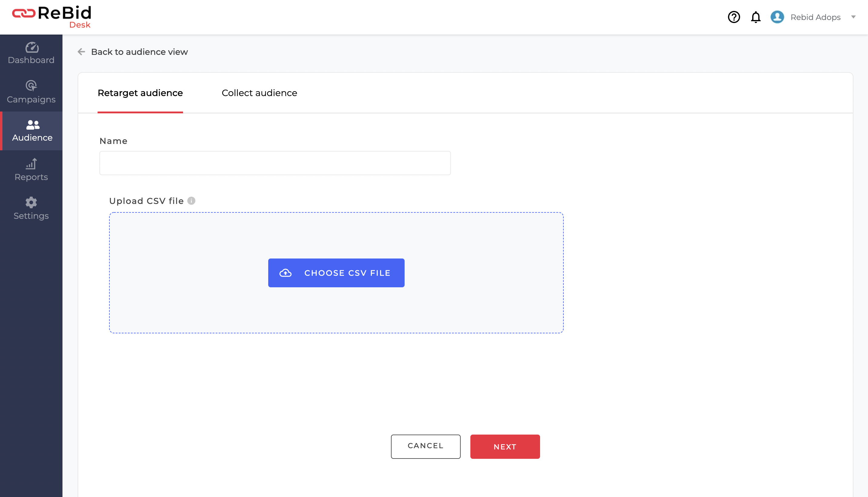This screenshot has width=868, height=497.
Task: Click the Rebid Adops user name
Action: 816,17
